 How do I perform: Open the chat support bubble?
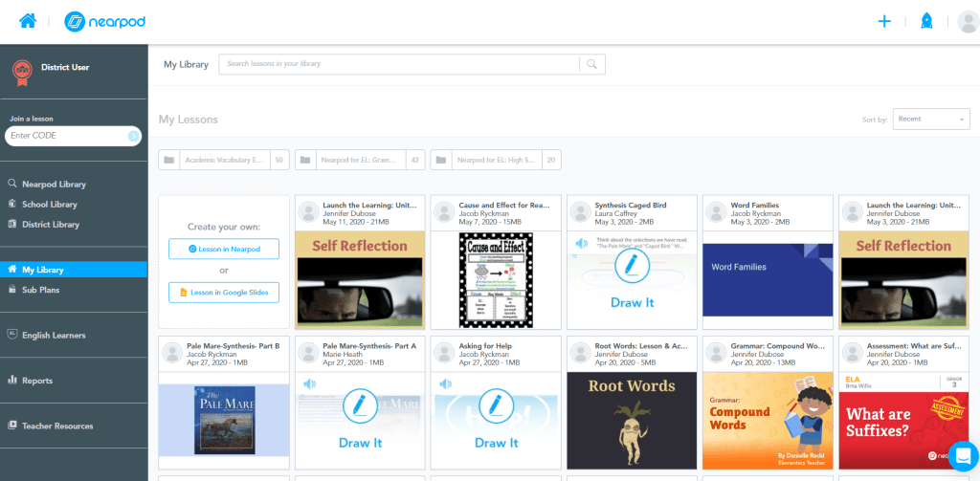(962, 455)
